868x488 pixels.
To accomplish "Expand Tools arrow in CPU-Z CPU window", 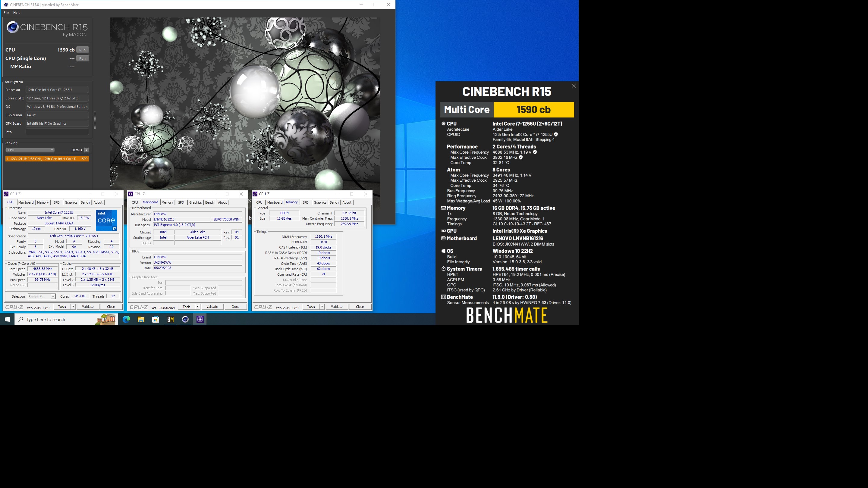I will (x=73, y=307).
